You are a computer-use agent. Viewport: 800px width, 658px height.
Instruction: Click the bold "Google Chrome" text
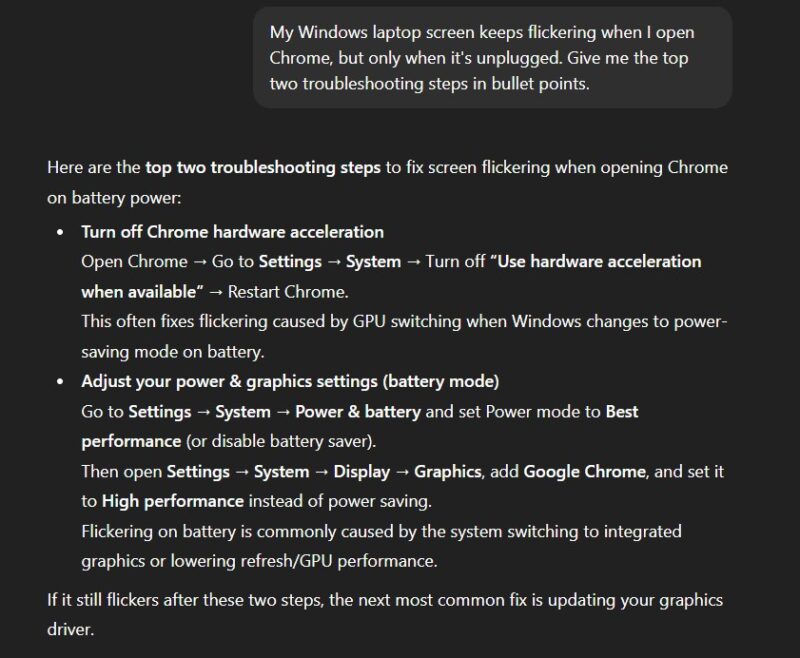pos(585,471)
